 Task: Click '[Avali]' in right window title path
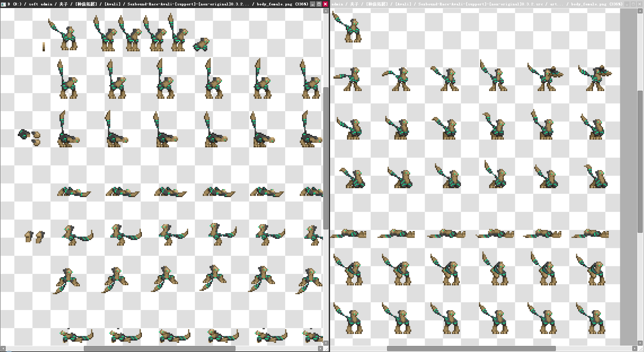coord(403,4)
